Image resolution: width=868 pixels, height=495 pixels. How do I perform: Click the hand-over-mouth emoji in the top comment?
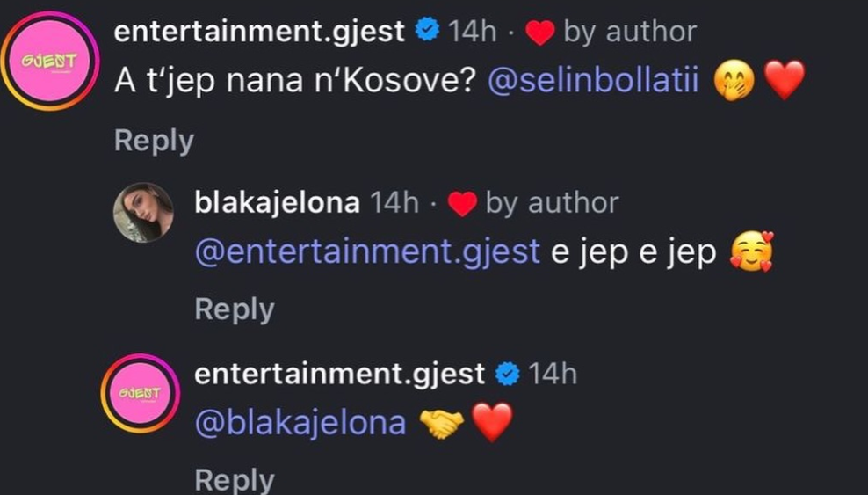pyautogui.click(x=734, y=81)
